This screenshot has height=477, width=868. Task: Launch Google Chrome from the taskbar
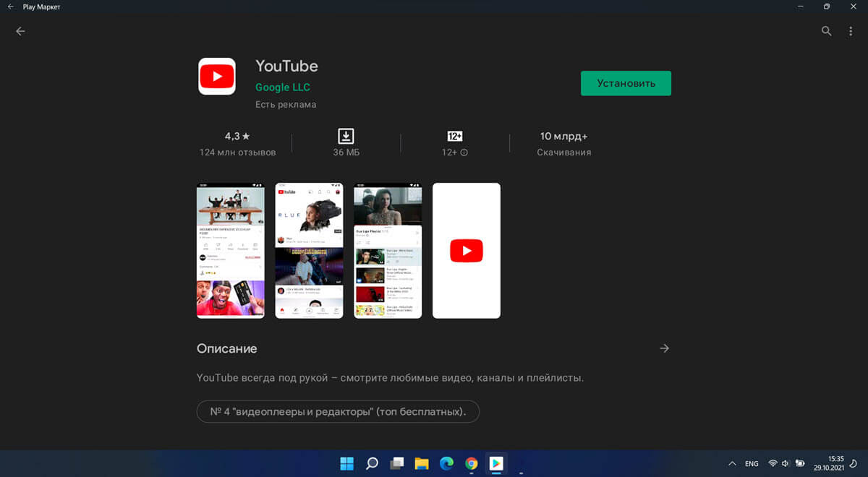472,463
